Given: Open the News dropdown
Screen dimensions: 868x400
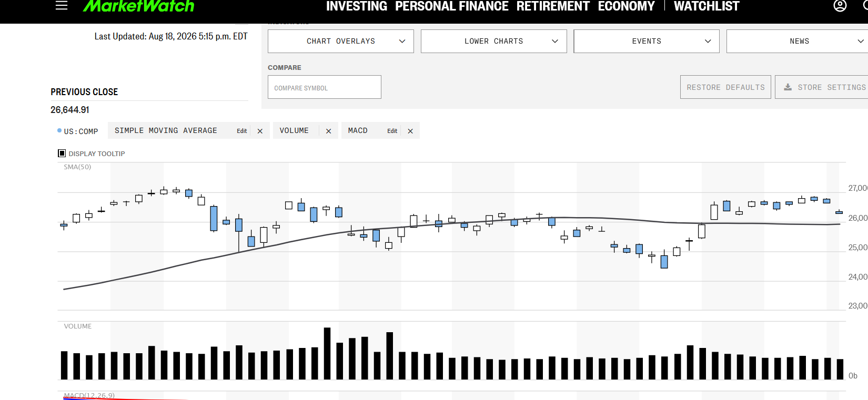Looking at the screenshot, I should coord(798,41).
